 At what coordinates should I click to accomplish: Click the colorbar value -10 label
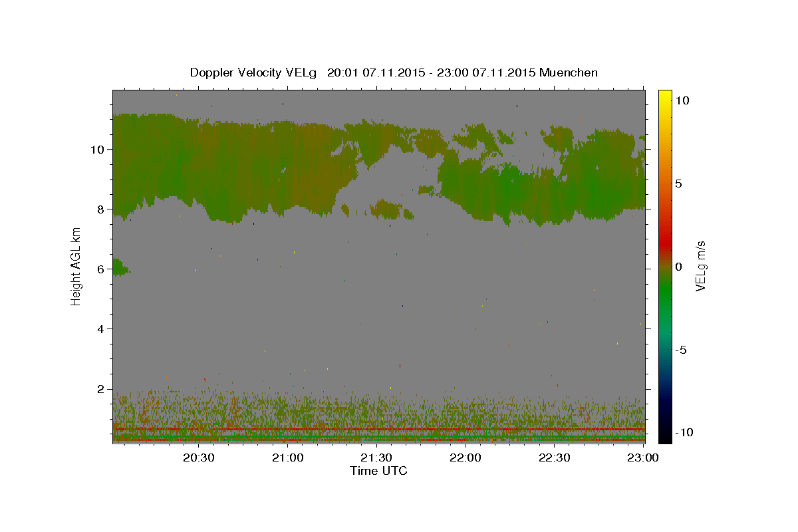pyautogui.click(x=684, y=432)
